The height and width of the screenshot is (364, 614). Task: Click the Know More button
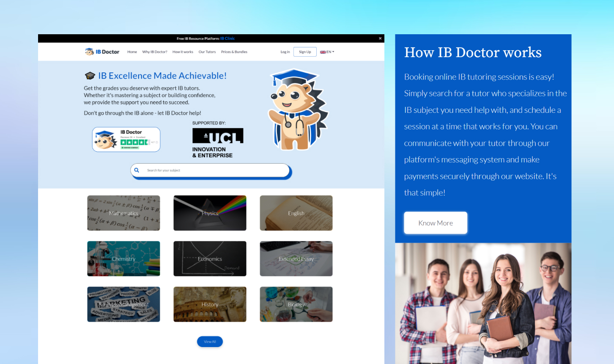(436, 223)
